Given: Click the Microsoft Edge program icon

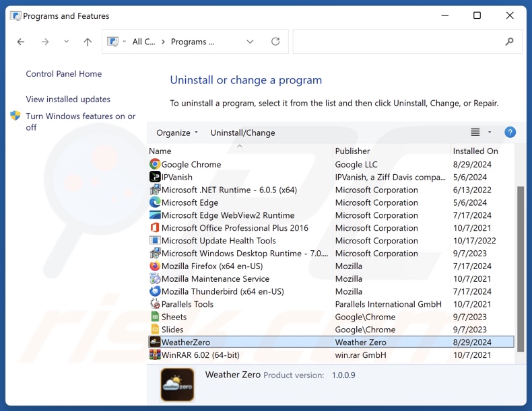Looking at the screenshot, I should point(155,202).
